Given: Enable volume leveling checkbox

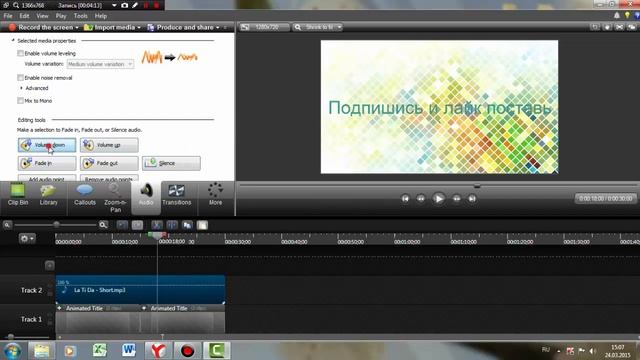Looking at the screenshot, I should 20,53.
